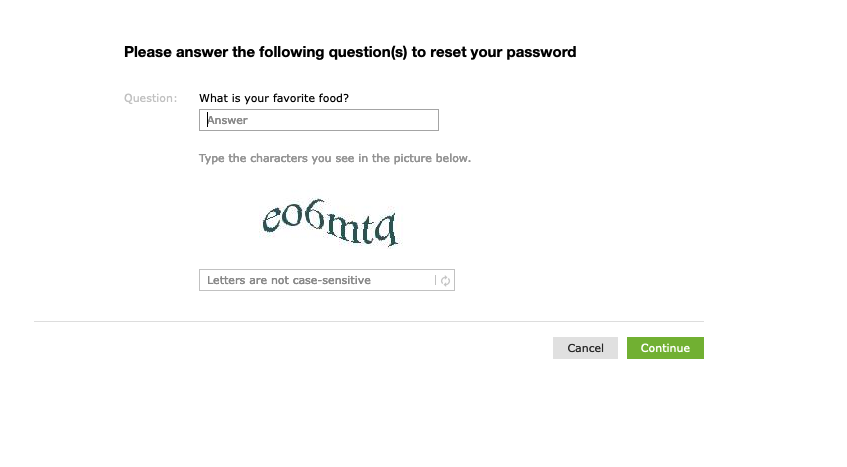Click the word "password" in the heading
The width and height of the screenshot is (847, 467).
[x=542, y=52]
